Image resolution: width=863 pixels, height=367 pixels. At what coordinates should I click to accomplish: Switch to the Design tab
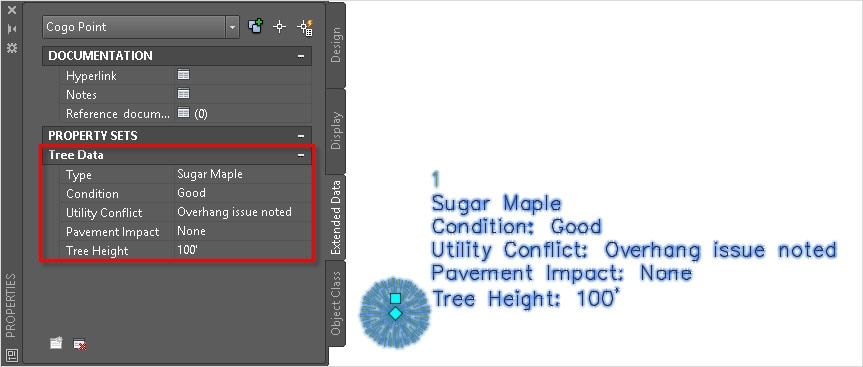336,45
